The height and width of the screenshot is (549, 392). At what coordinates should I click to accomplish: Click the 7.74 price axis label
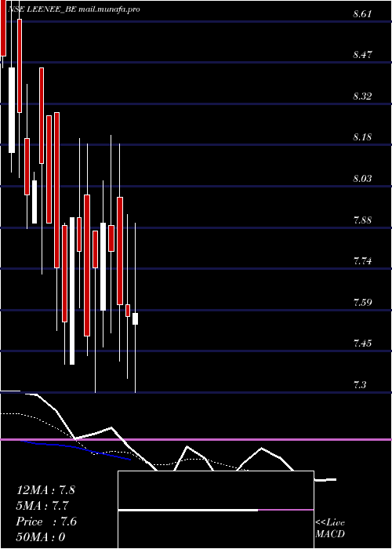(x=362, y=261)
